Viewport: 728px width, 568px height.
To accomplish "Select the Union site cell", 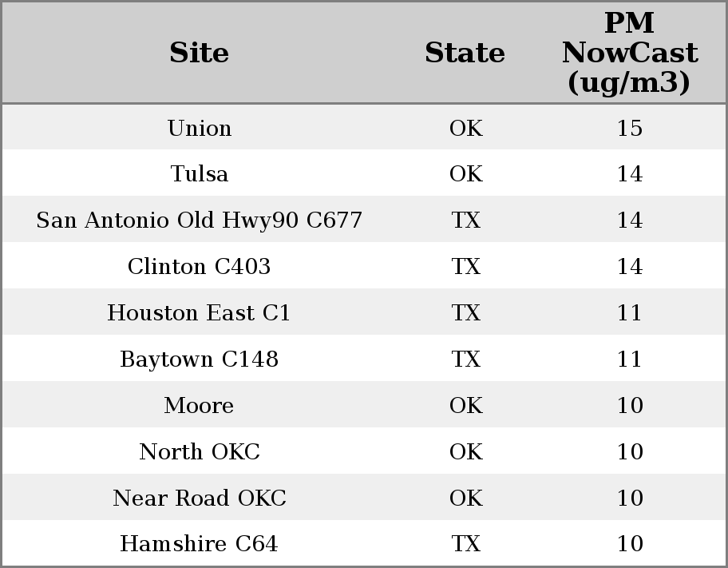I will 200,128.
